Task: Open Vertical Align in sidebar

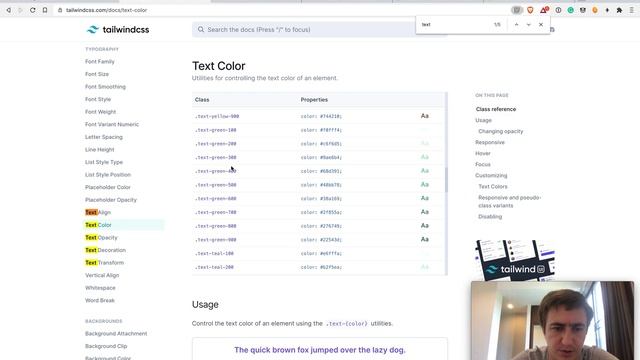Action: 102,276
